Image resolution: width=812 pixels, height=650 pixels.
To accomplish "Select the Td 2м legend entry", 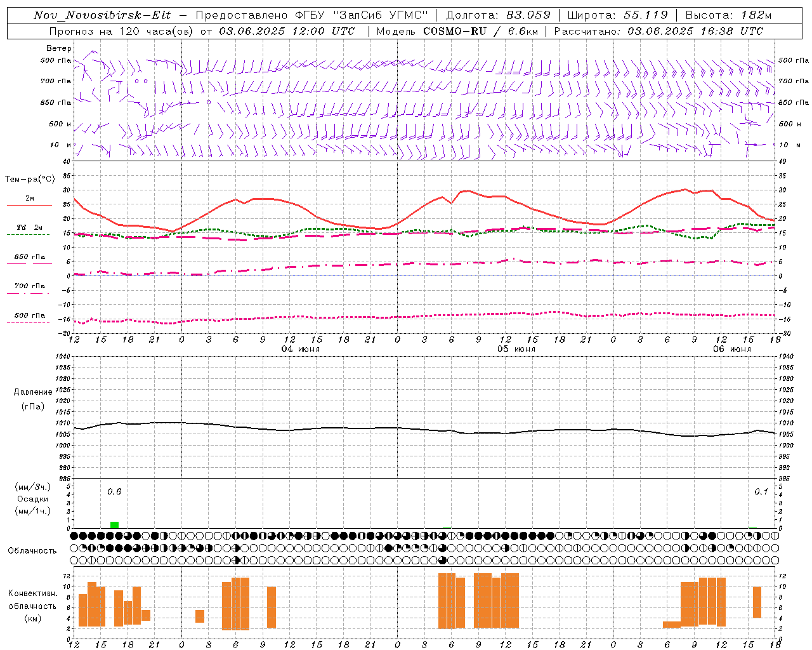I will click(x=29, y=227).
